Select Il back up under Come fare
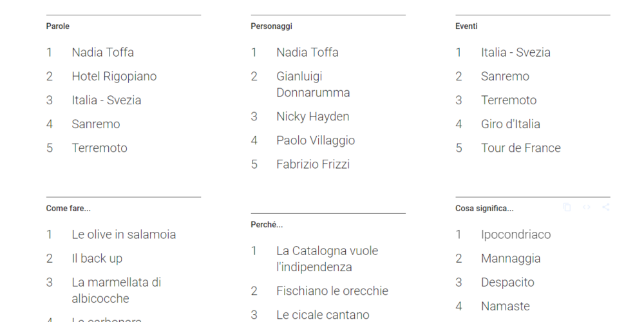The image size is (644, 322). coord(97,259)
